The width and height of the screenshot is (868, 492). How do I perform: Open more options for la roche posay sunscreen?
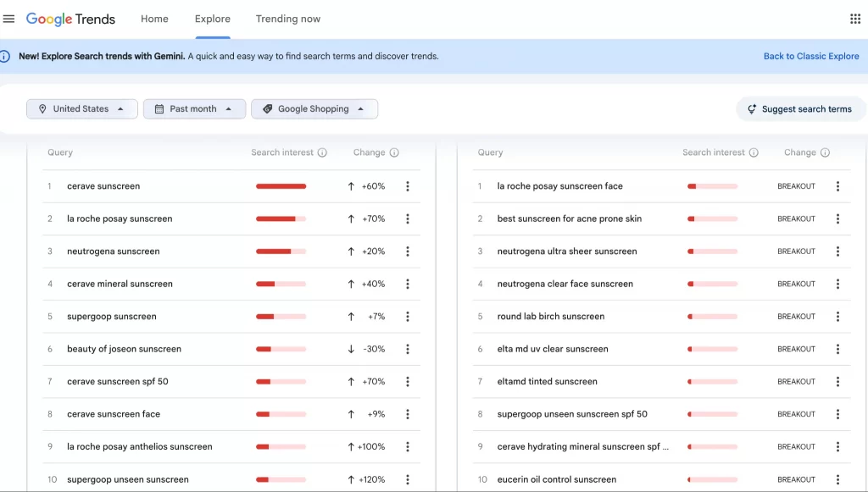point(408,219)
